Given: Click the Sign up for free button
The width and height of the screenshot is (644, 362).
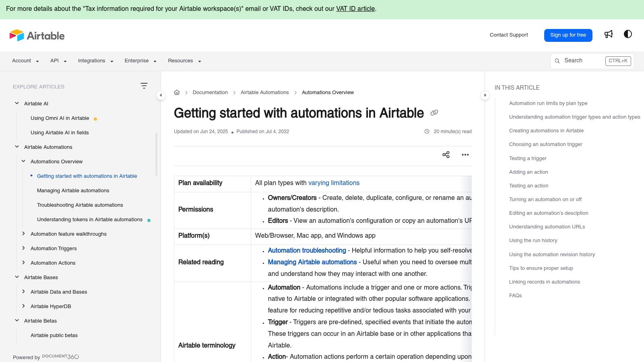Looking at the screenshot, I should pos(568,35).
